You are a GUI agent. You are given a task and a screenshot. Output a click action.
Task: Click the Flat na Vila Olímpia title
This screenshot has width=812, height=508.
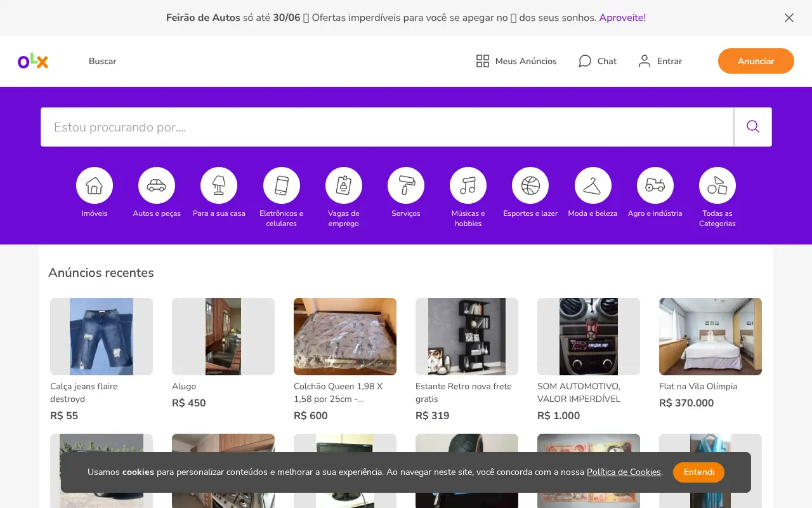pyautogui.click(x=698, y=386)
